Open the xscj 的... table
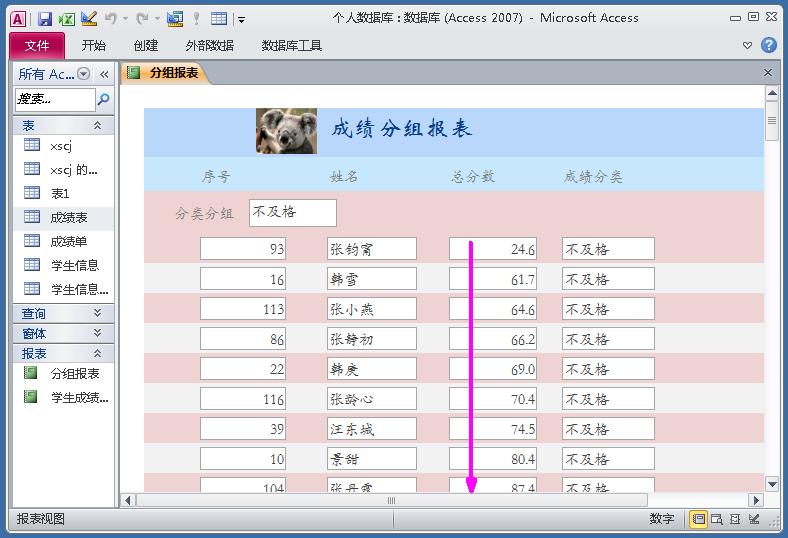Viewport: 788px width, 538px height. click(x=64, y=170)
